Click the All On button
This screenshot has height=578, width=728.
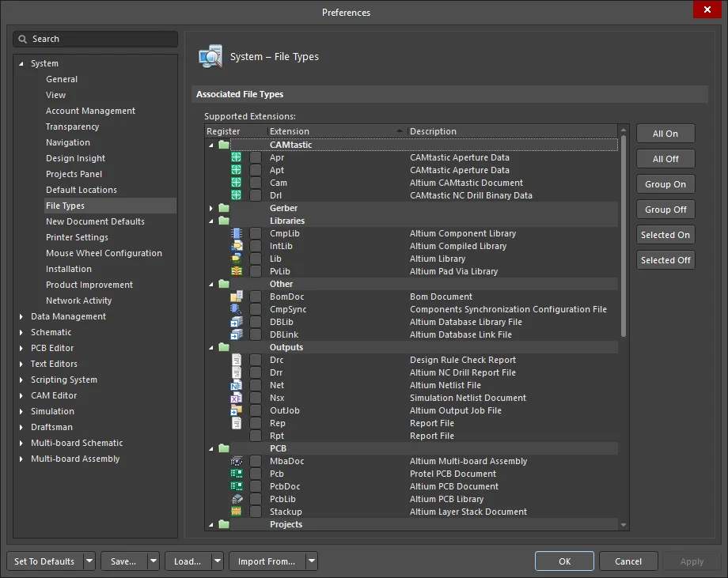665,134
